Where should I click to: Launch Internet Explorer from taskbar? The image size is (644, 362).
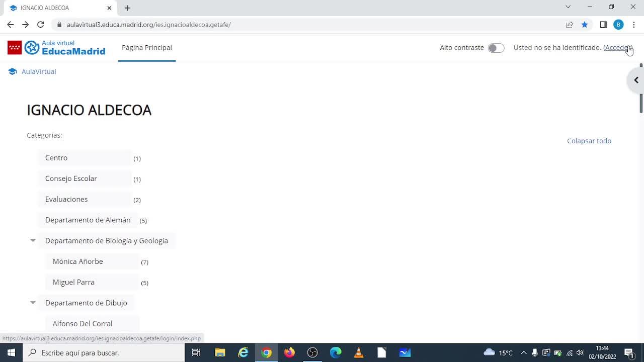click(243, 352)
